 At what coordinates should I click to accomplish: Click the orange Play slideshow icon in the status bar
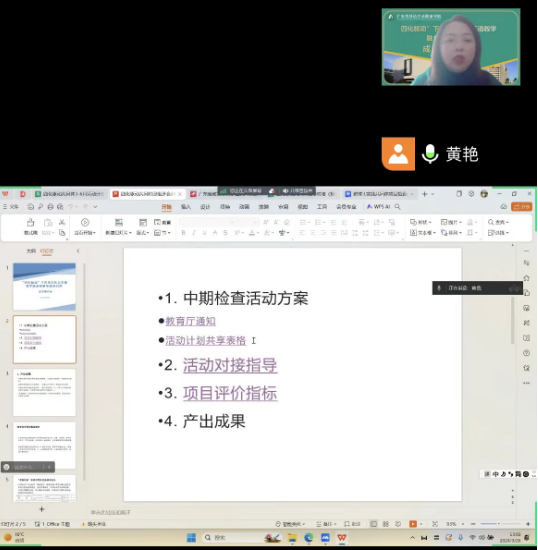tap(413, 524)
